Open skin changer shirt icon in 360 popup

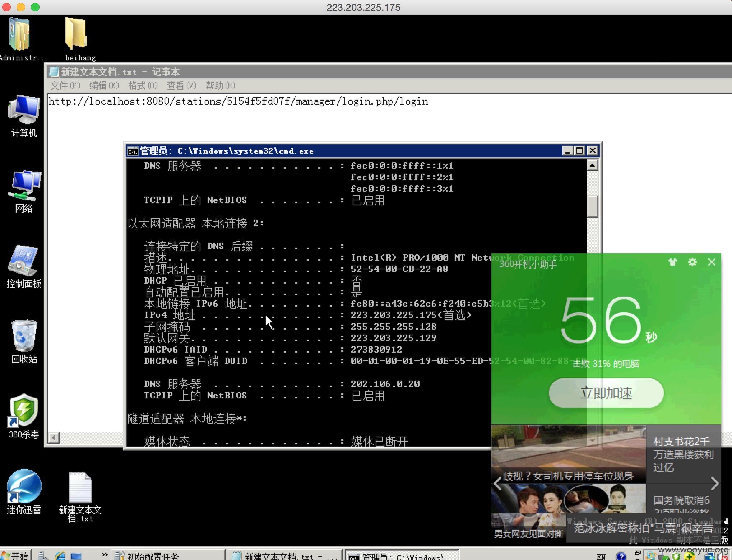point(672,262)
